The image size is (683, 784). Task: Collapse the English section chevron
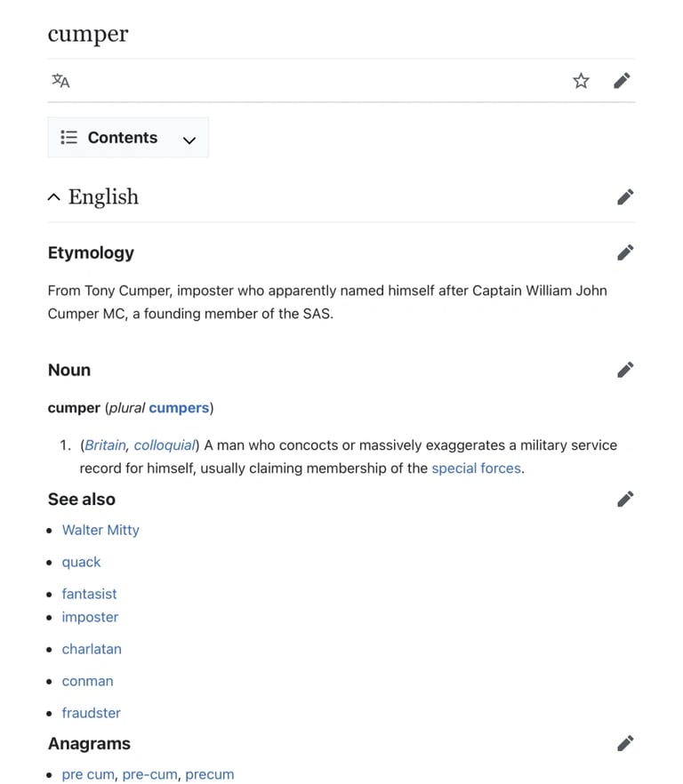tap(54, 197)
